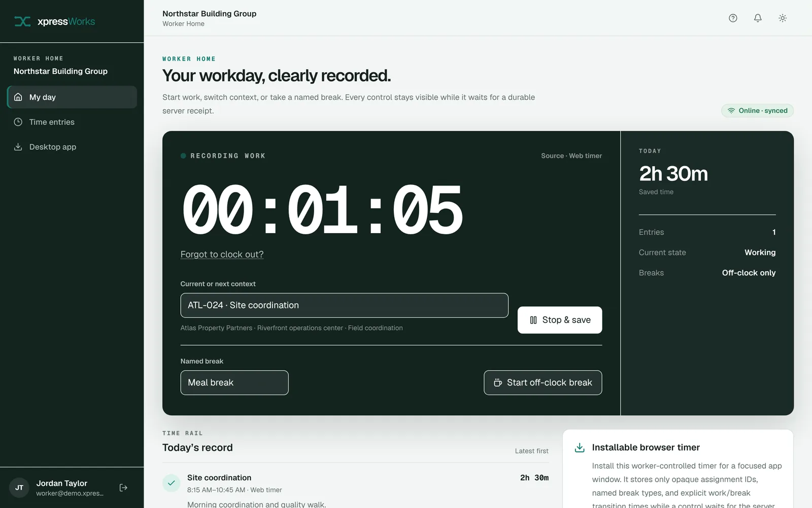Open notifications bell icon
Viewport: 812px width, 508px height.
[758, 18]
